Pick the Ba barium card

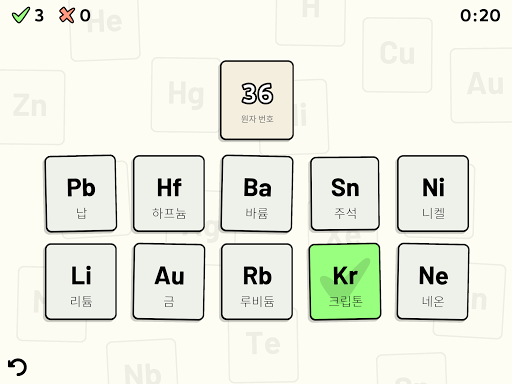pos(257,193)
